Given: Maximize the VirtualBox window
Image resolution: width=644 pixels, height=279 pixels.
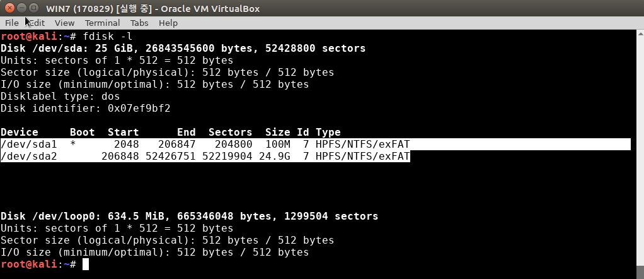Looking at the screenshot, I should click(34, 8).
